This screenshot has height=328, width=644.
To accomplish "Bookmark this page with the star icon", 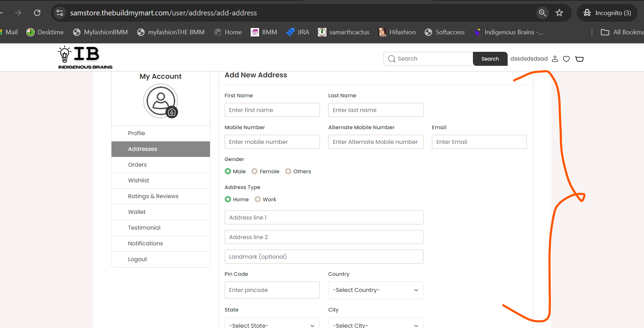I will (559, 13).
